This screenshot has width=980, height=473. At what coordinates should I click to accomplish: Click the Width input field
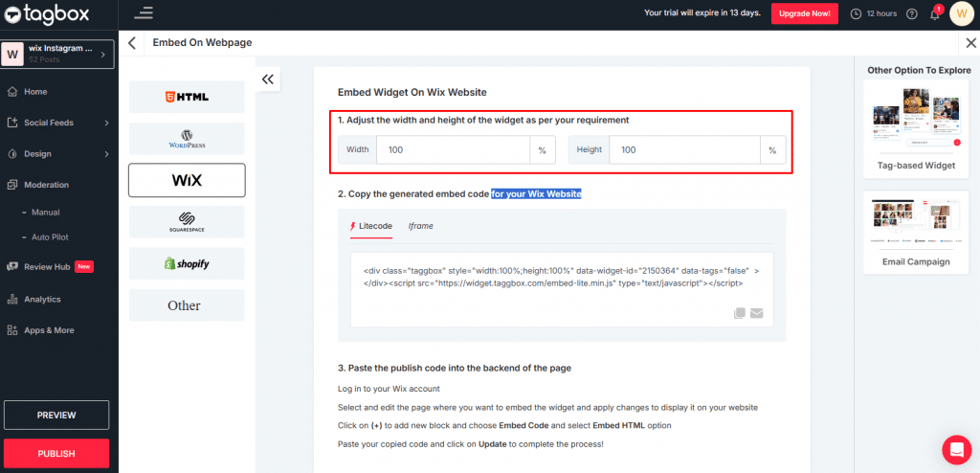453,150
